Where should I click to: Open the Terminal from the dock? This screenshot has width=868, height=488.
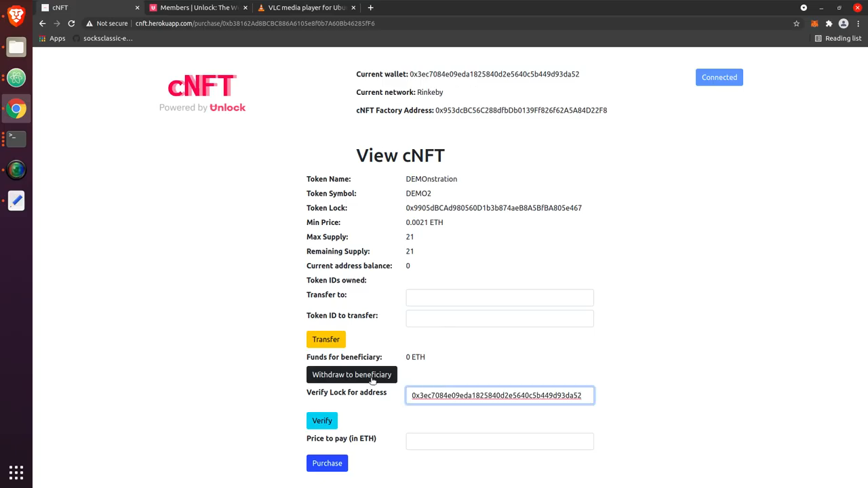[16, 139]
